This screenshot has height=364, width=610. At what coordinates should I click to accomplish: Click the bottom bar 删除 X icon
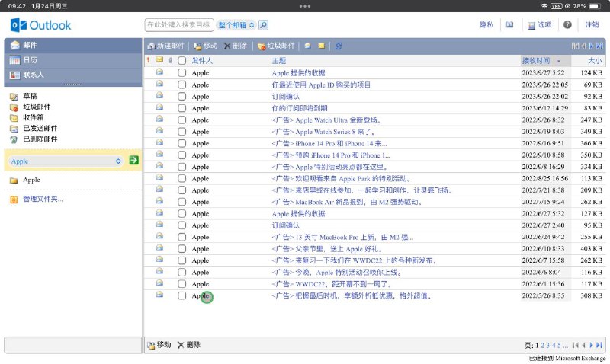(181, 345)
